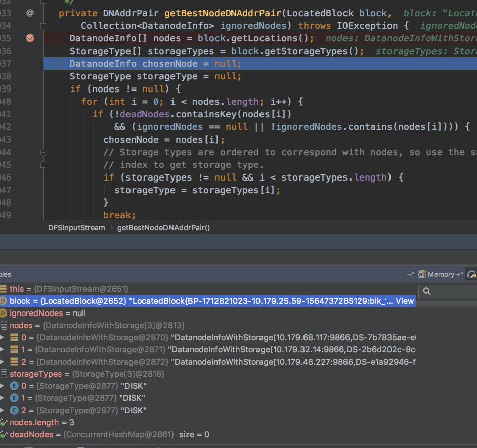Collapse the comment fold at line 44

(x=43, y=152)
